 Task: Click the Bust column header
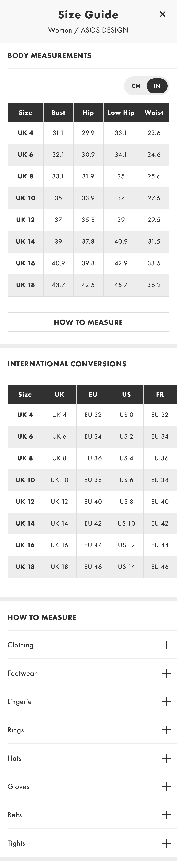coord(58,113)
